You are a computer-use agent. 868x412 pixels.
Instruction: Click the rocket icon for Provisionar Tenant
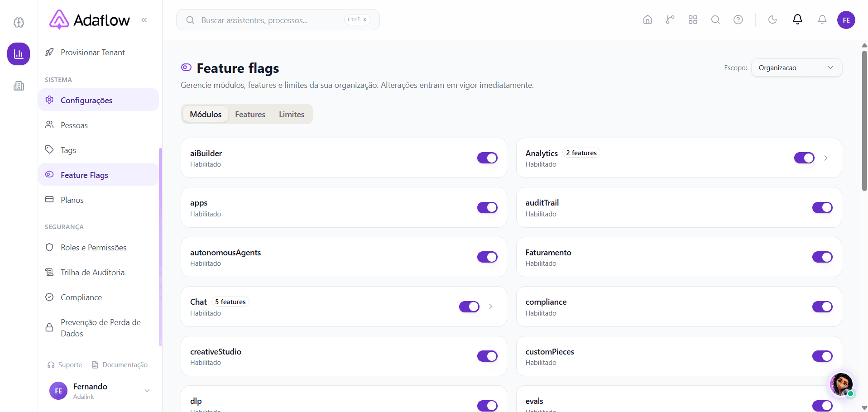pyautogui.click(x=49, y=52)
